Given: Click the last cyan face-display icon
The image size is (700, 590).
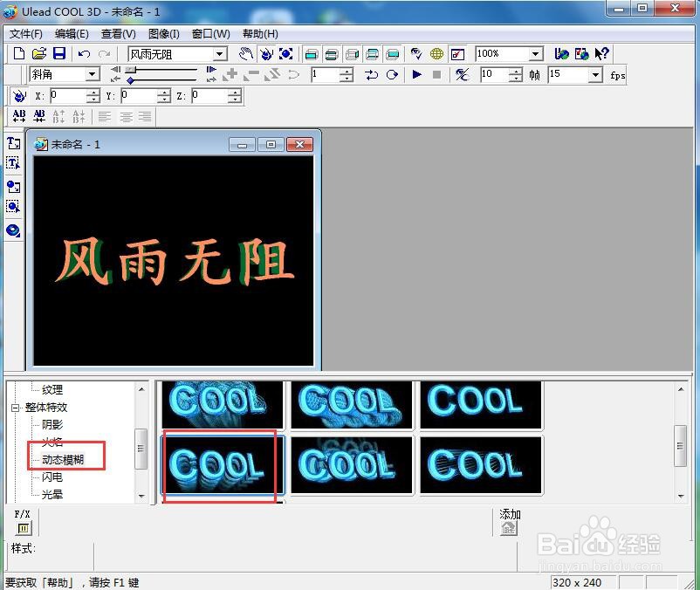Looking at the screenshot, I should (392, 54).
